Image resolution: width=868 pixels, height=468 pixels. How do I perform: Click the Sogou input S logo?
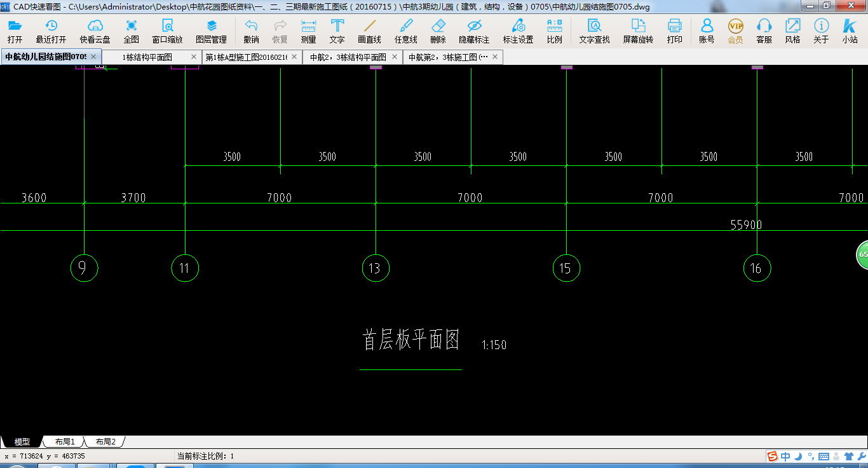[772, 457]
